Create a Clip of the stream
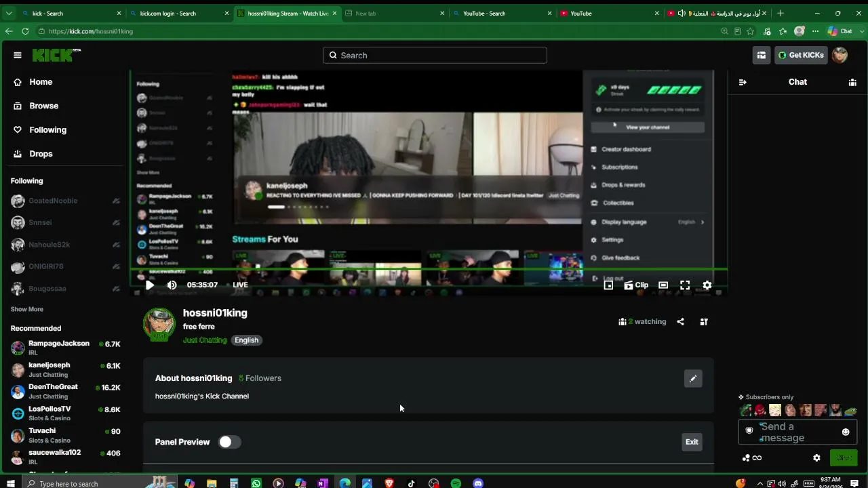 click(636, 285)
